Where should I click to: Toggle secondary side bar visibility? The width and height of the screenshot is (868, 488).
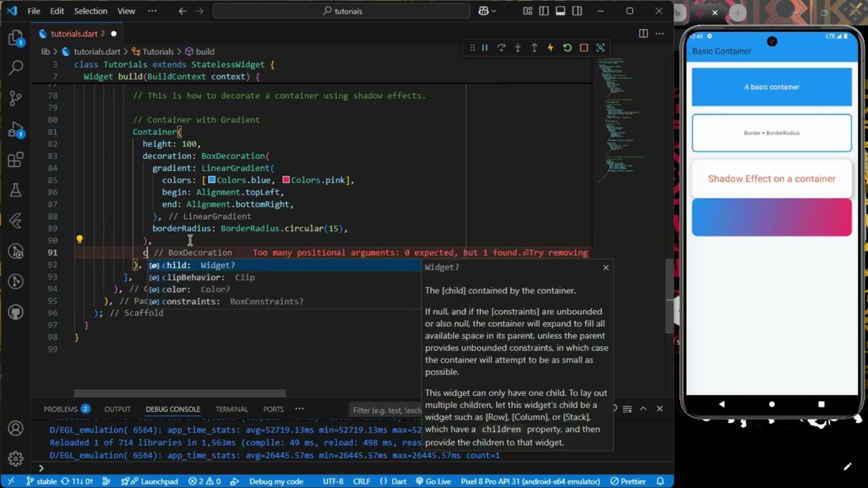click(x=577, y=11)
